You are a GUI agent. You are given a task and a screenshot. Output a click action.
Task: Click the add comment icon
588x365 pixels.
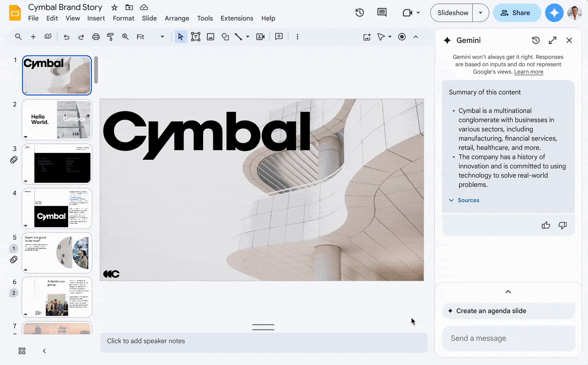279,37
